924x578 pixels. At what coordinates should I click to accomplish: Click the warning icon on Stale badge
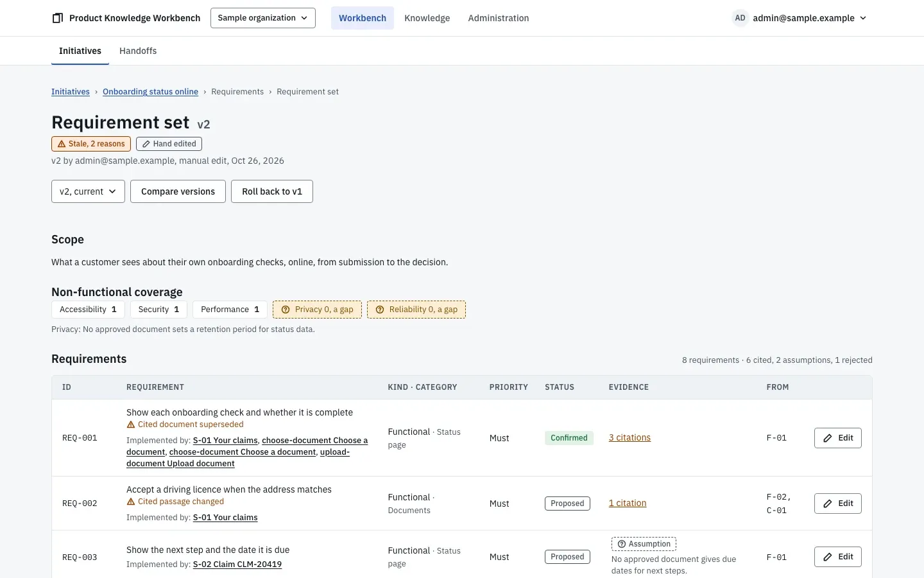(x=62, y=144)
